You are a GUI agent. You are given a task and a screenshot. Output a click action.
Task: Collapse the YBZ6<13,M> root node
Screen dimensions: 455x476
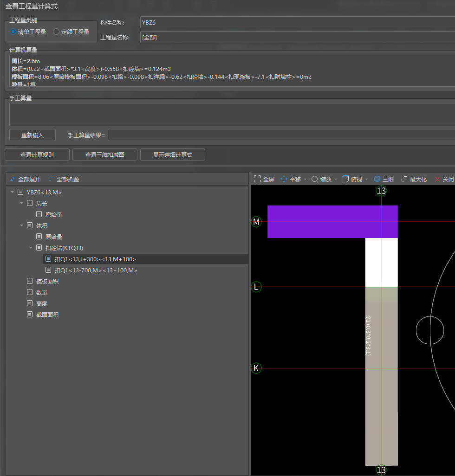click(x=13, y=192)
